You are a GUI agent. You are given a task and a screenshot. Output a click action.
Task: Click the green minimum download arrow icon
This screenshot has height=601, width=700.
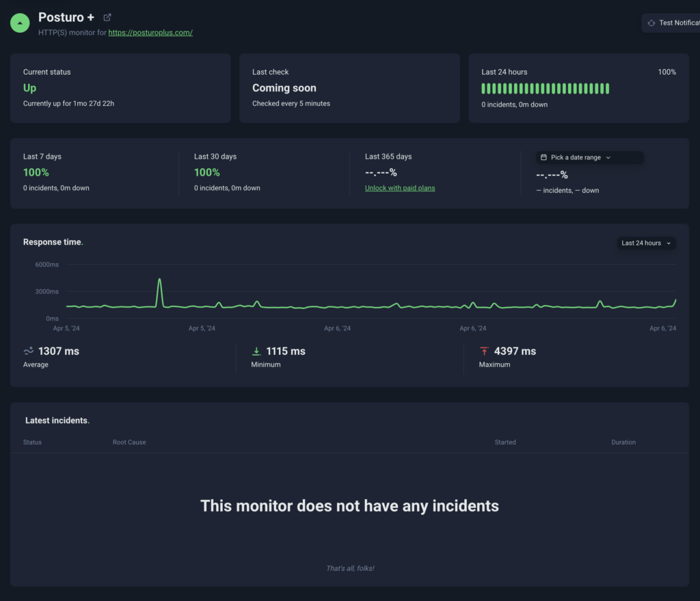(x=256, y=351)
